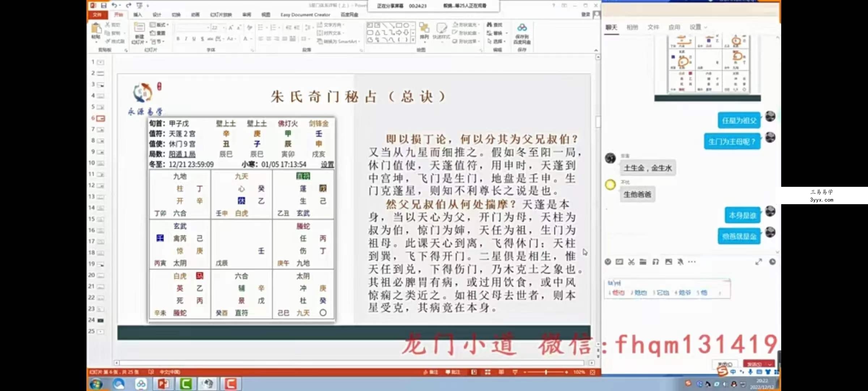Toggle the notes pane from the status bar
Screen dimensions: 868x391
[x=430, y=372]
